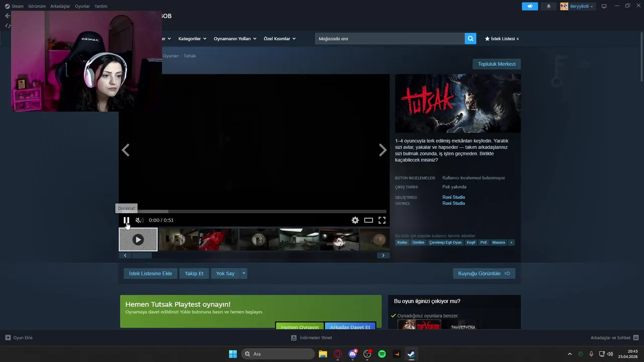Open the red-creature screenshot thumbnail
644x362 pixels.
[x=218, y=240]
